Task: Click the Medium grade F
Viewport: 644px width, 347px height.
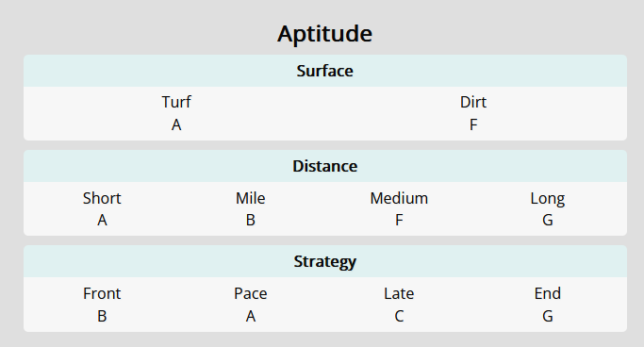Action: coord(399,220)
